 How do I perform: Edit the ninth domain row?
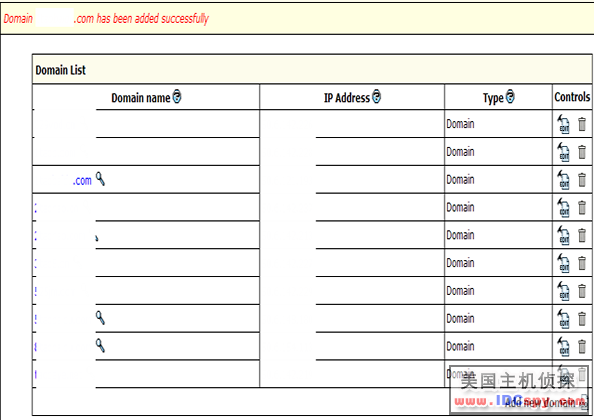pos(563,346)
